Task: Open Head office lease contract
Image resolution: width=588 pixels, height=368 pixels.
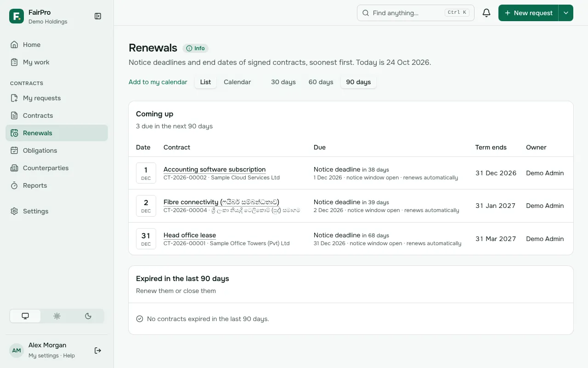Action: 190,235
